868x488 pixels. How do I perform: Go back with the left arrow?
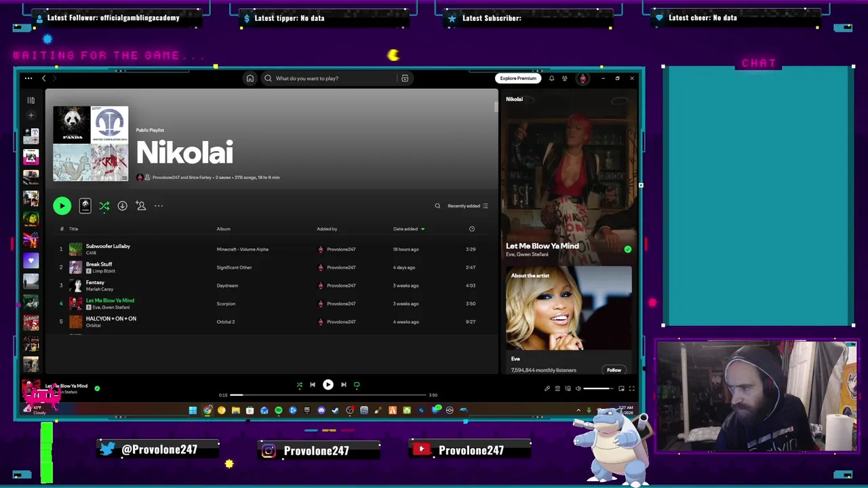44,79
